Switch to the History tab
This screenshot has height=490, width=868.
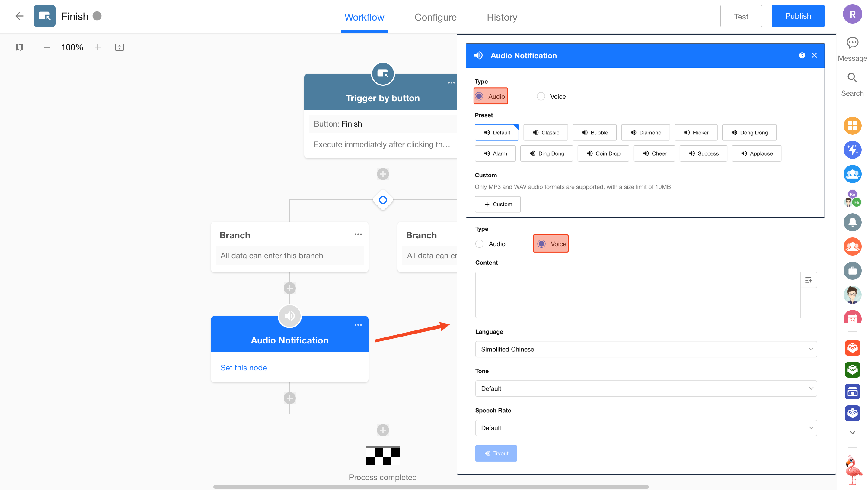[502, 17]
